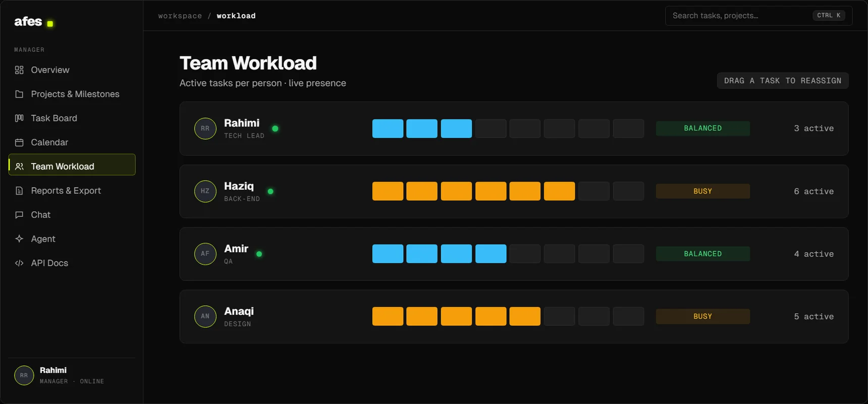The height and width of the screenshot is (404, 868).
Task: Click Amir's green online presence dot
Action: tap(259, 254)
